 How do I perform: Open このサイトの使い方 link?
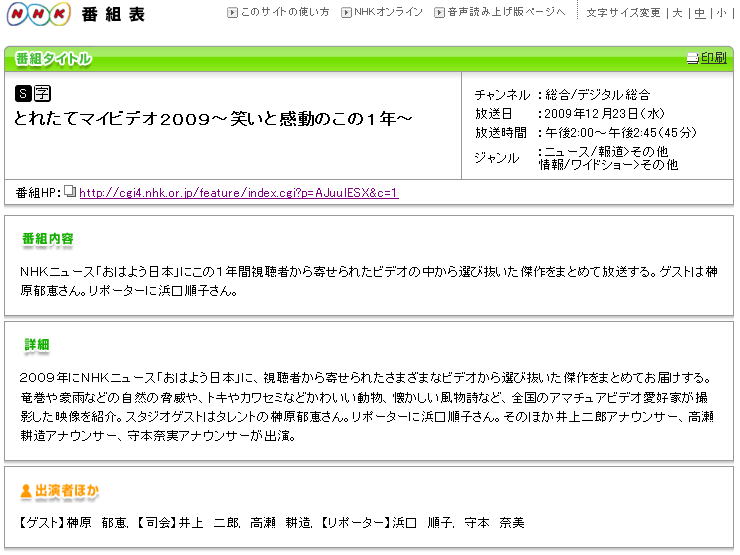tap(285, 12)
